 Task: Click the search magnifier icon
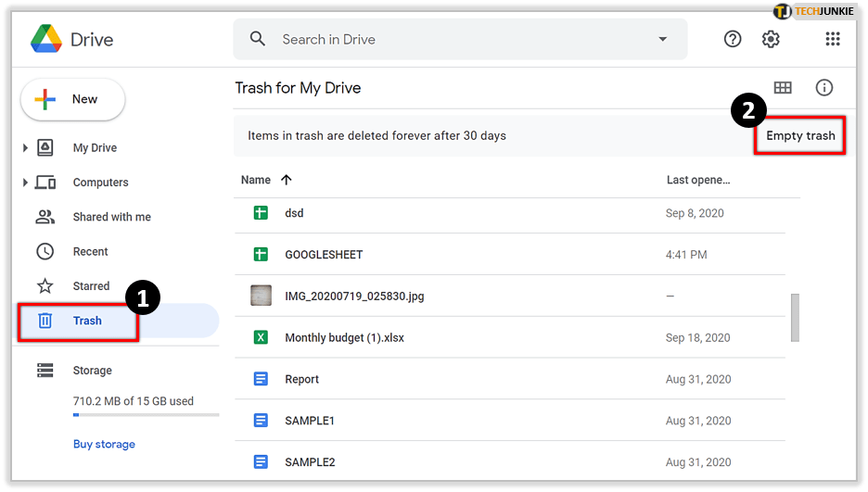[258, 39]
